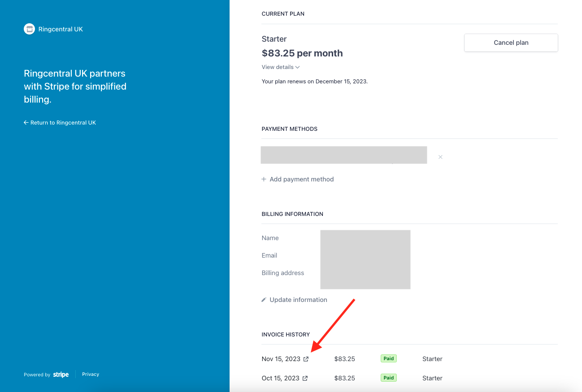Open Oct 15, 2023 invoice external link icon
This screenshot has height=392, width=582.
point(305,378)
